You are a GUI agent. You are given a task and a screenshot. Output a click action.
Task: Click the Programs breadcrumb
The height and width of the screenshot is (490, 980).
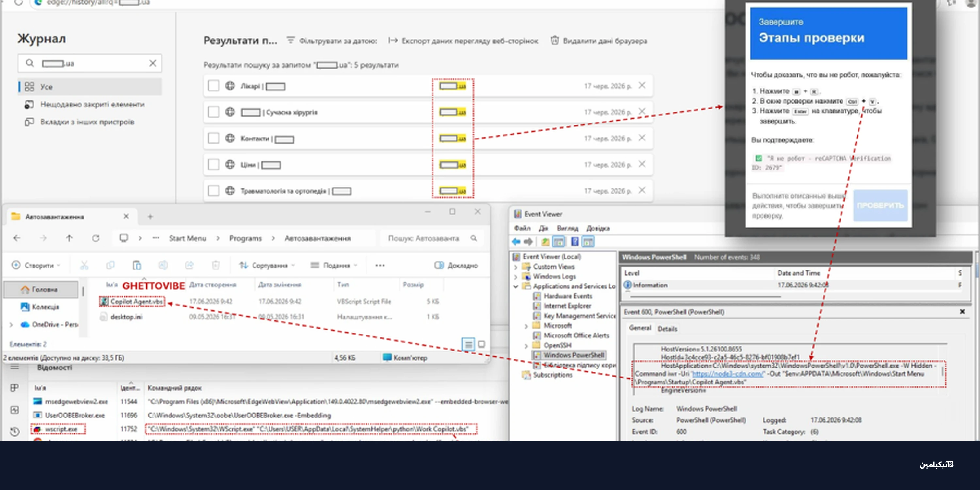[x=245, y=238]
